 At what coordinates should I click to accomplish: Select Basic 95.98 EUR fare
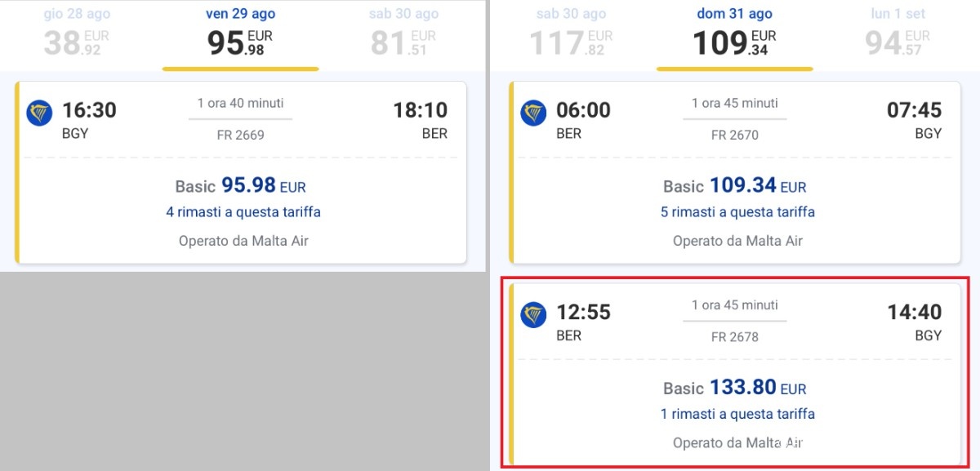(x=241, y=186)
